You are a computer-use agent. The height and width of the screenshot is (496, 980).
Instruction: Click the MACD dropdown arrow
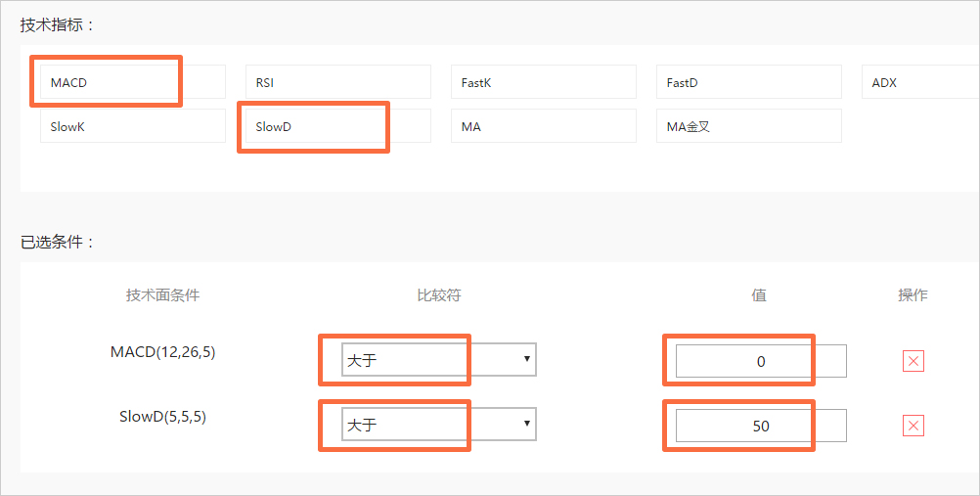pyautogui.click(x=527, y=360)
